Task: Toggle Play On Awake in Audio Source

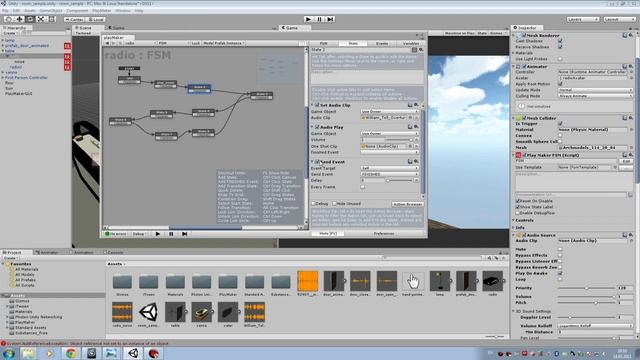Action: [560, 273]
